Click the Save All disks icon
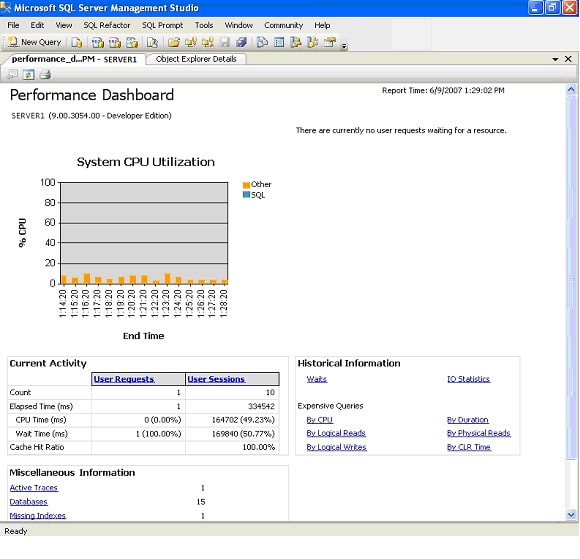This screenshot has width=580, height=559. (241, 42)
